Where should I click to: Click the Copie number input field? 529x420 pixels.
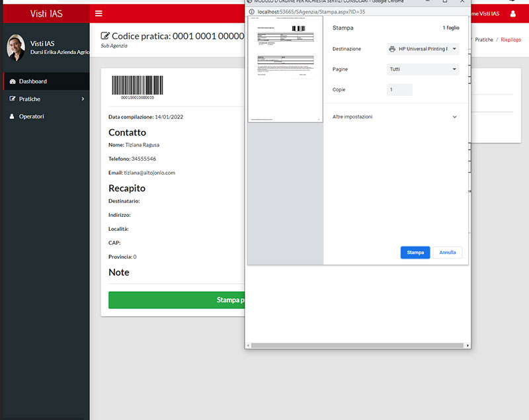tap(399, 90)
